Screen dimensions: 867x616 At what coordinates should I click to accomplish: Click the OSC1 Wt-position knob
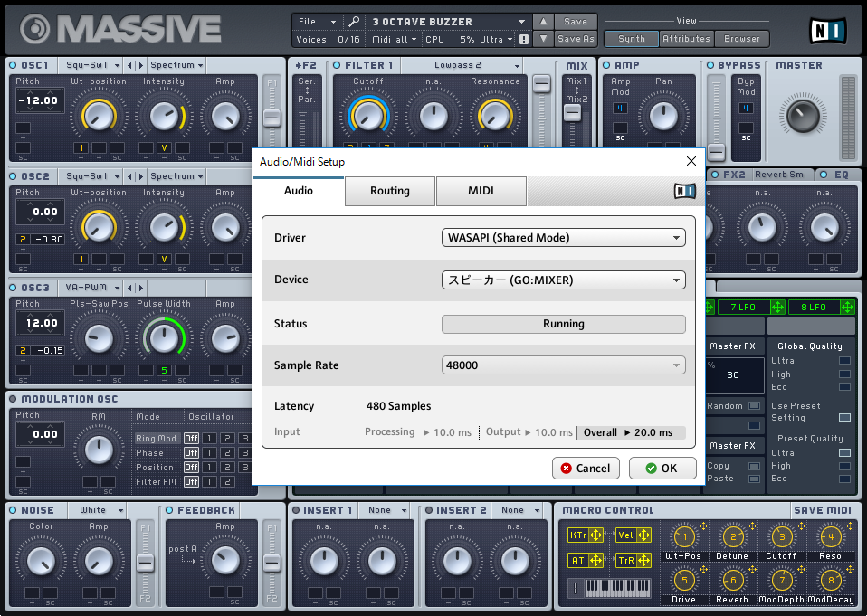pyautogui.click(x=99, y=117)
